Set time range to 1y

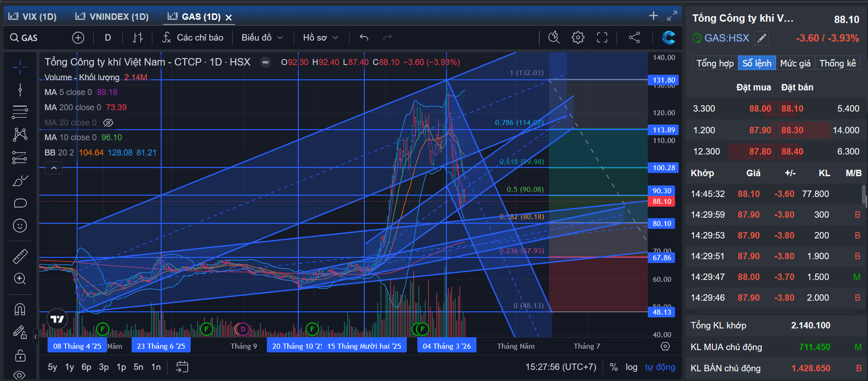click(69, 367)
